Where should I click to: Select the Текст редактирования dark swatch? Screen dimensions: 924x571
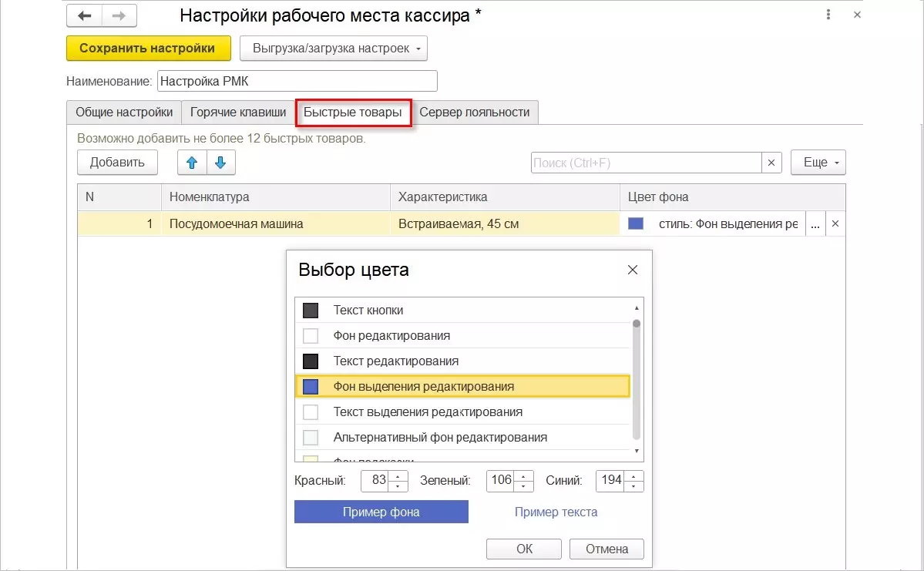[x=311, y=361]
